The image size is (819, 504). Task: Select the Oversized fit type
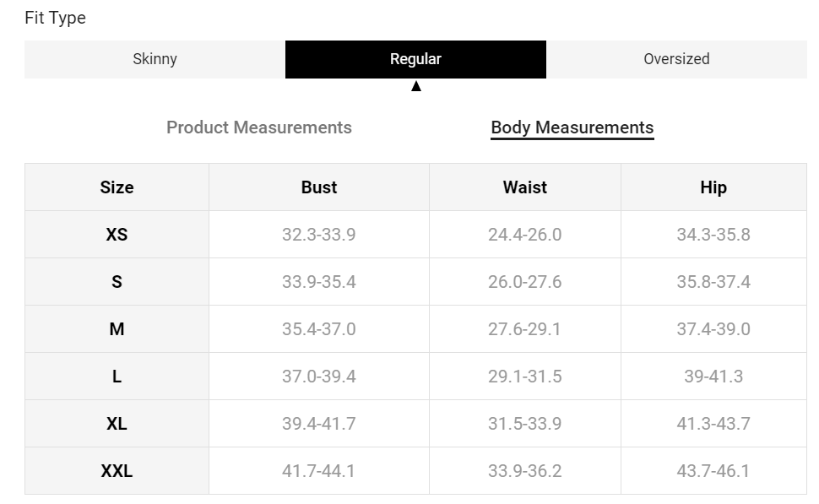(x=676, y=59)
